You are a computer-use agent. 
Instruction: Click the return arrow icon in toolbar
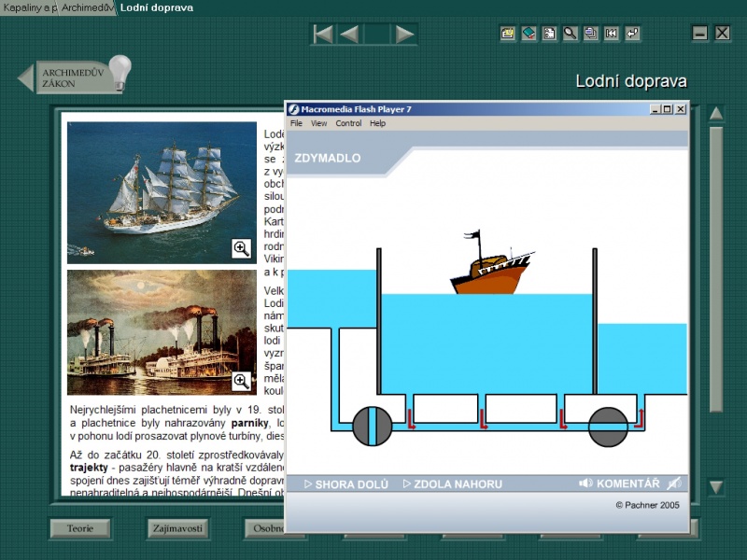coord(633,34)
